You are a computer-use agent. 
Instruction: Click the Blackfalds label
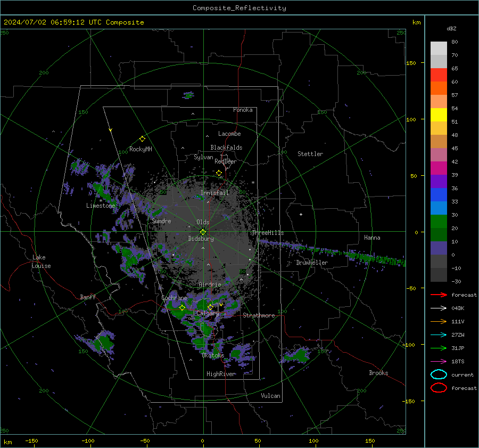226,148
